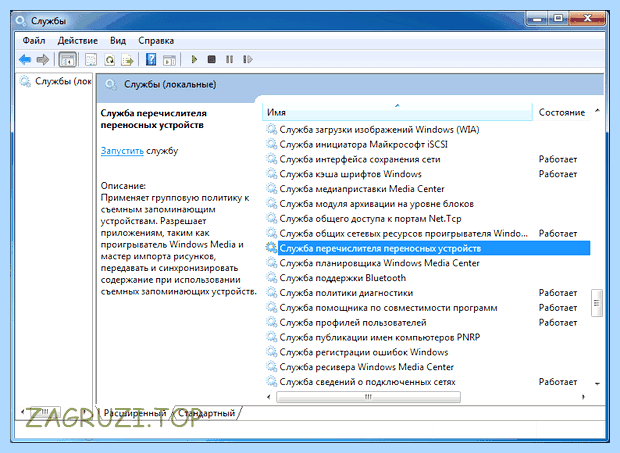Image resolution: width=620 pixels, height=453 pixels.
Task: Click gear icon of Служба регистрации ошибок Windows
Action: click(x=271, y=352)
